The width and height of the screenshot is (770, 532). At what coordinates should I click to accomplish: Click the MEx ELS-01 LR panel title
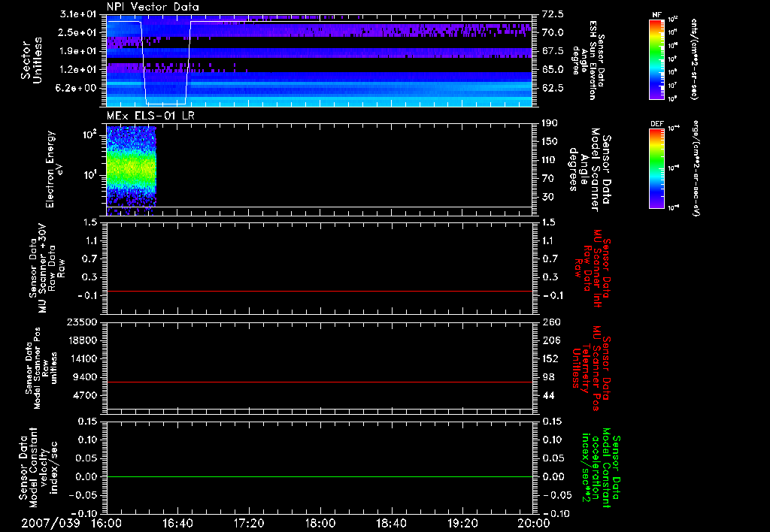coord(150,116)
